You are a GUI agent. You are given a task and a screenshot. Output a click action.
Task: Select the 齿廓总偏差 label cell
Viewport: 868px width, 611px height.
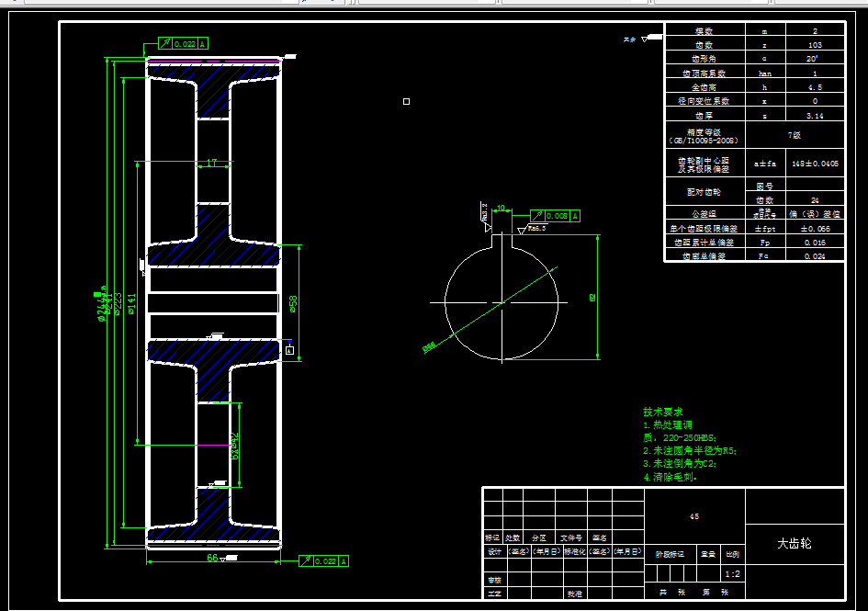click(705, 256)
